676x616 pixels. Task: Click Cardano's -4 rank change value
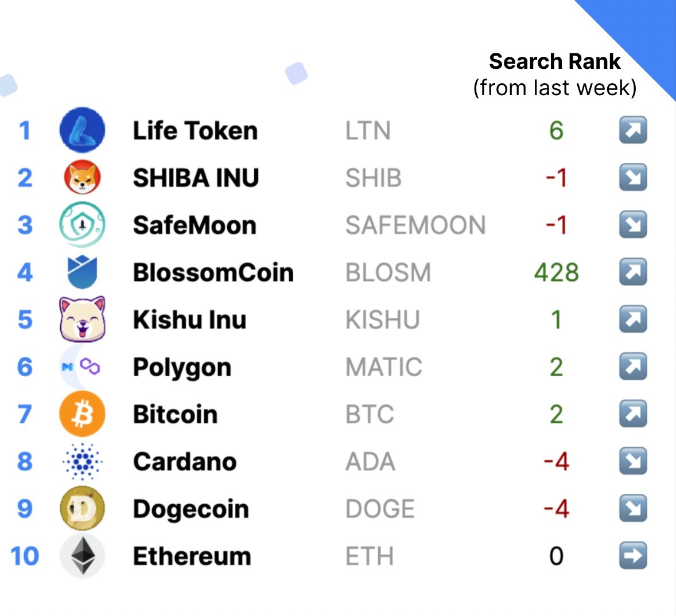[556, 461]
